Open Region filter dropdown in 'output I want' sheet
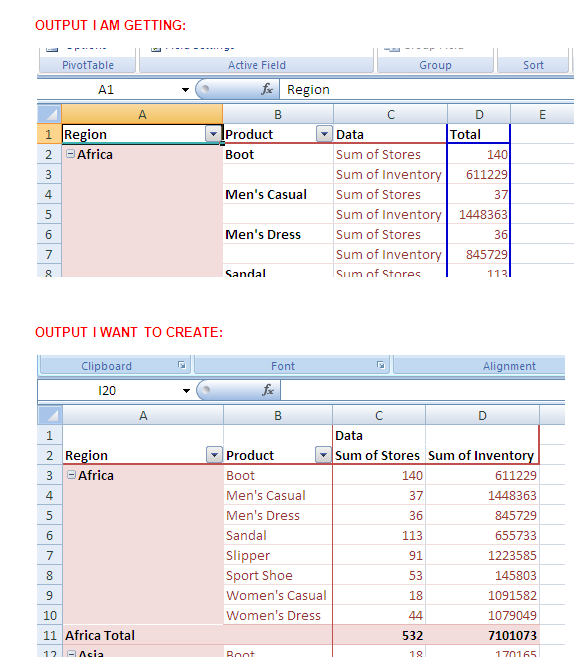Screen dimensions: 587x664 click(214, 456)
